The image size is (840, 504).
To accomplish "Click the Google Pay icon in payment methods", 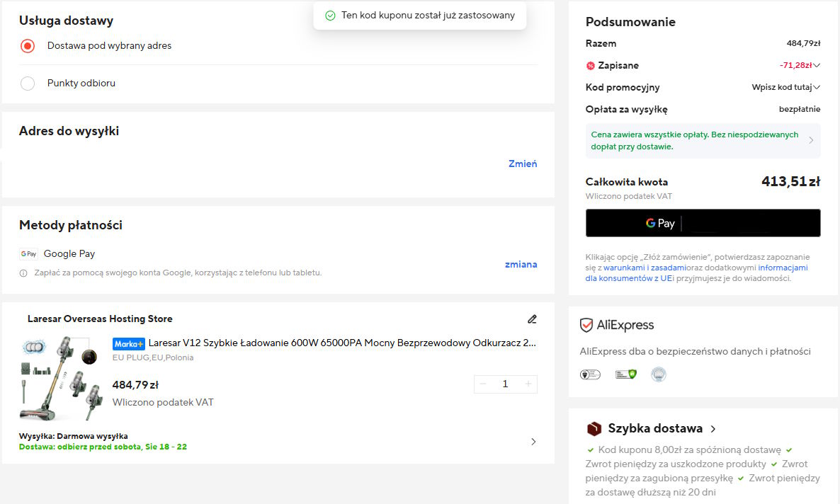I will pyautogui.click(x=28, y=254).
